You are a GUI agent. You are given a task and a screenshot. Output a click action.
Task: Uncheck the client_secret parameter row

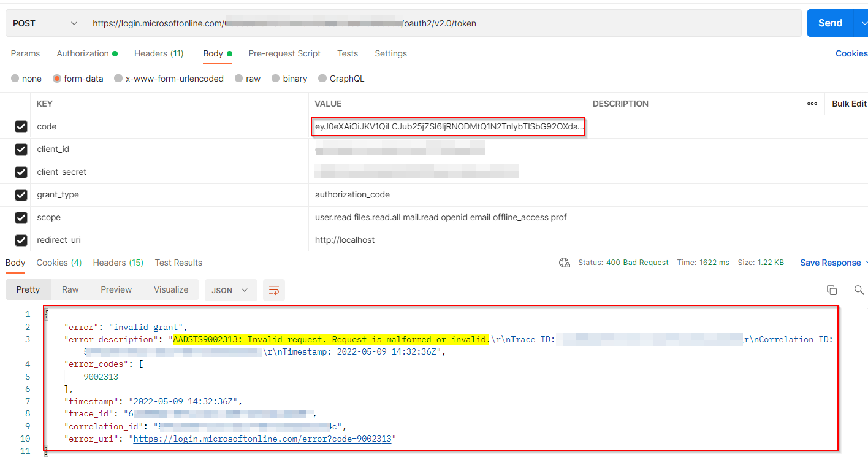pos(21,172)
